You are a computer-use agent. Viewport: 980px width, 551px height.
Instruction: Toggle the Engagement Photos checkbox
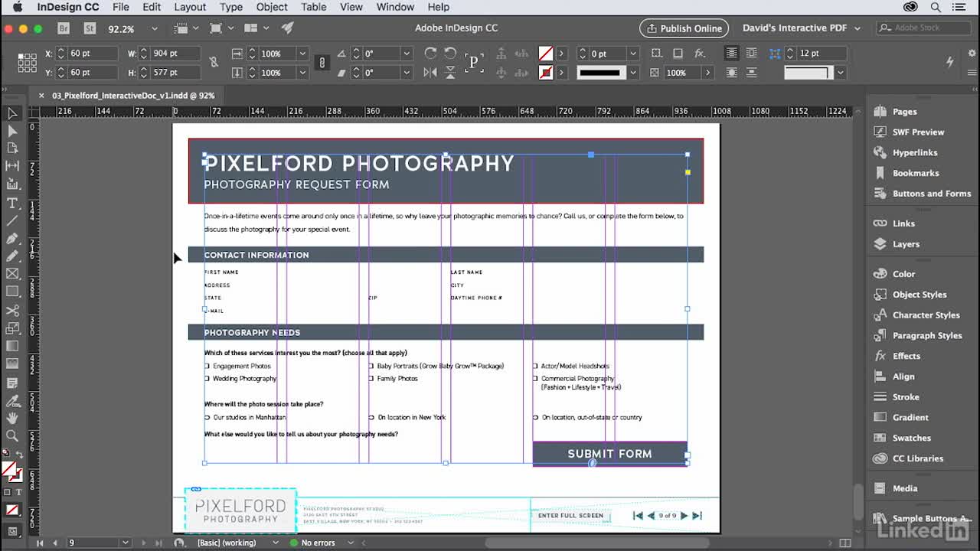pyautogui.click(x=207, y=366)
